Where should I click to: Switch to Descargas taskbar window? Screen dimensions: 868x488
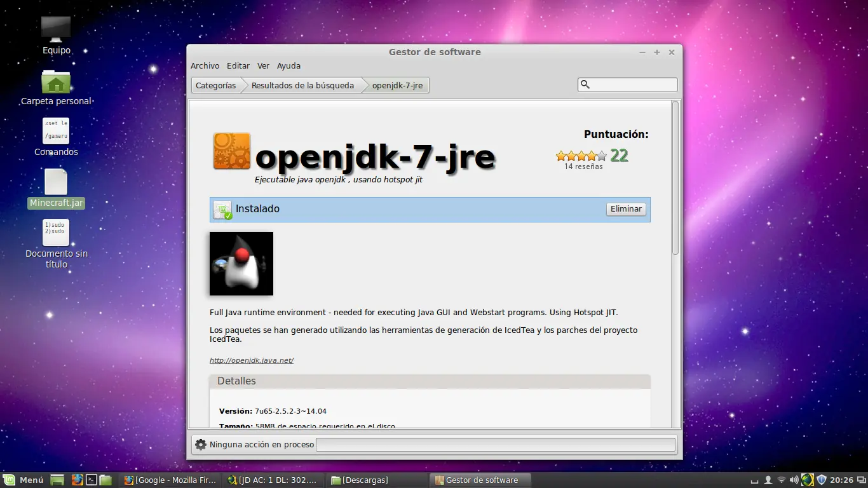pyautogui.click(x=377, y=480)
